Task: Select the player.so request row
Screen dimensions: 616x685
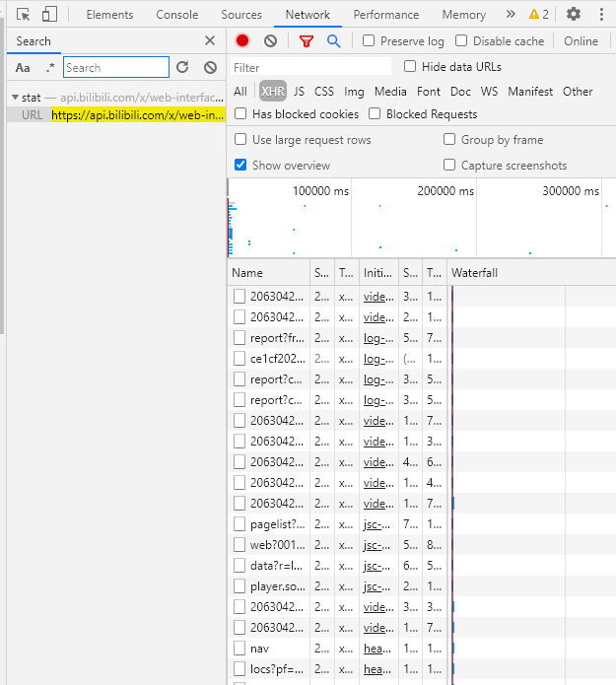Action: (422, 586)
